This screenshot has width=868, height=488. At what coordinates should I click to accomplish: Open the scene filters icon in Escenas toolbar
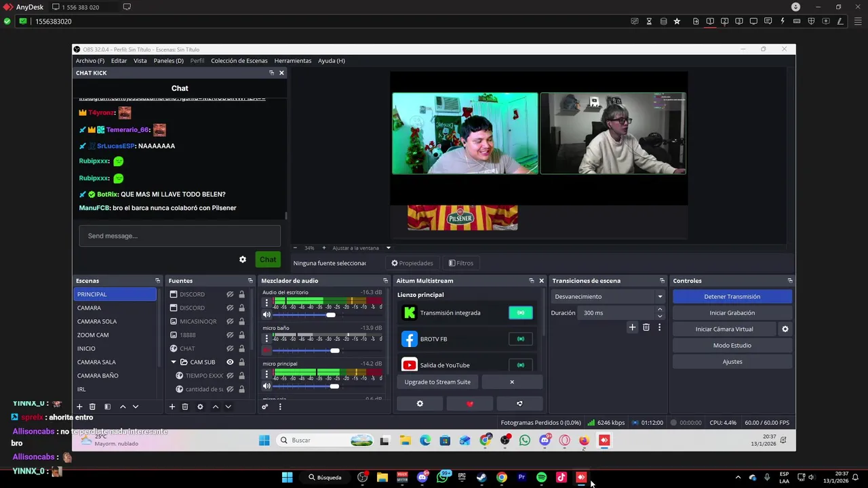[107, 407]
